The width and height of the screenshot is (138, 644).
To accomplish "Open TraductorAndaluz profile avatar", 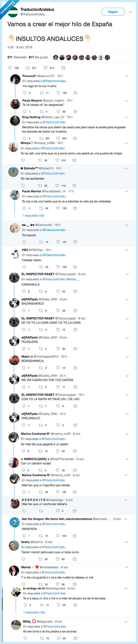I will click(x=13, y=12).
